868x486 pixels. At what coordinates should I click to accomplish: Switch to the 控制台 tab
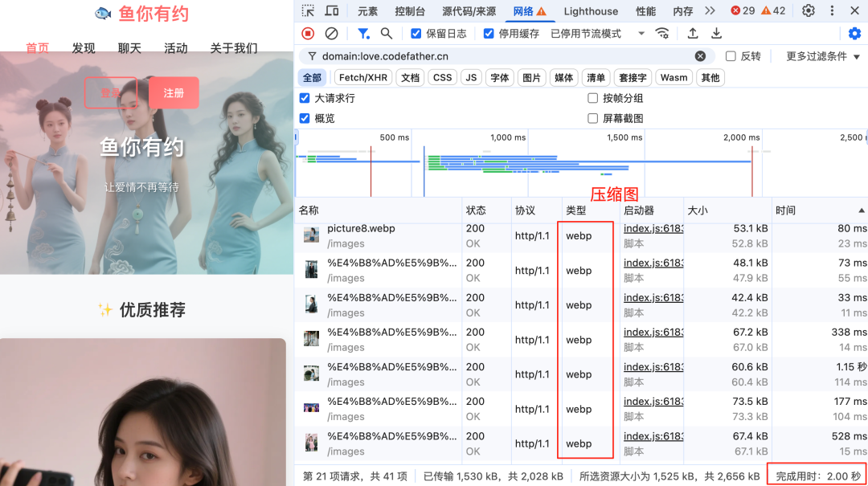point(410,10)
